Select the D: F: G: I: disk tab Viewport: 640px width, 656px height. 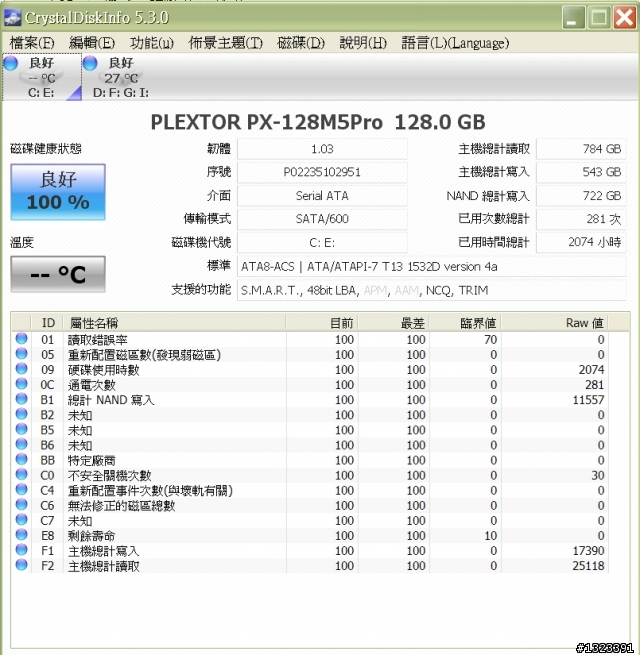point(121,77)
